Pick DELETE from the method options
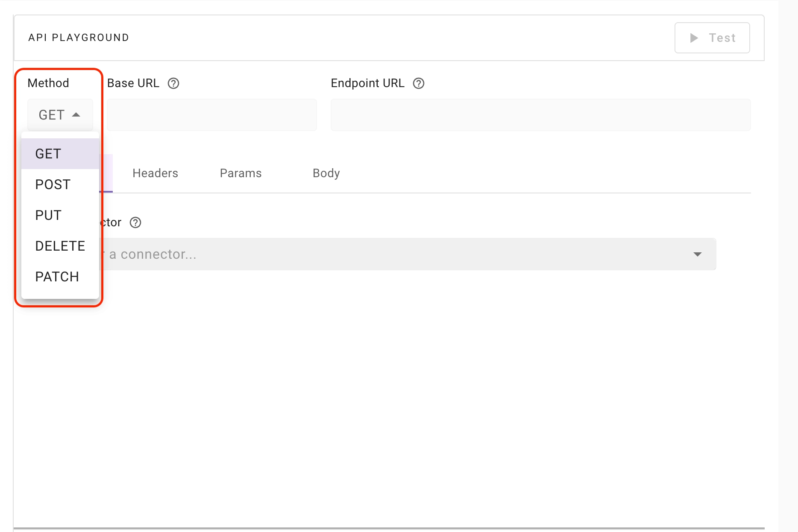Screen dimensions: 798x532 [60, 246]
